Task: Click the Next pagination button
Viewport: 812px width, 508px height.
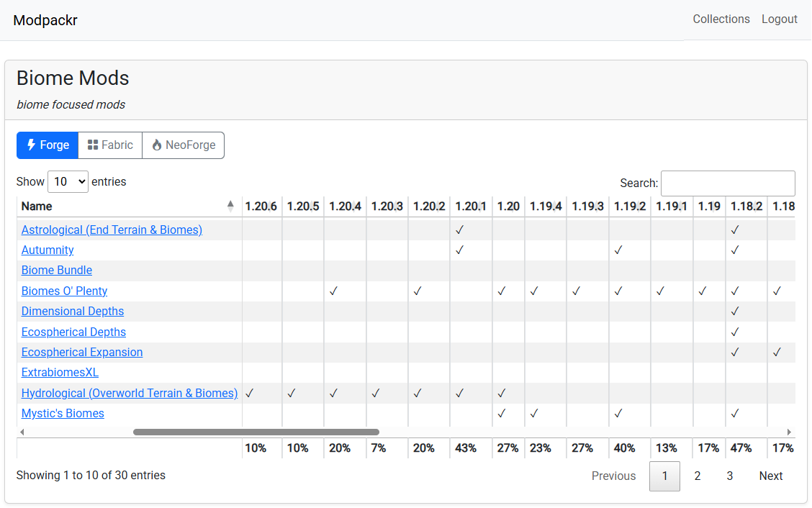Action: pos(770,476)
